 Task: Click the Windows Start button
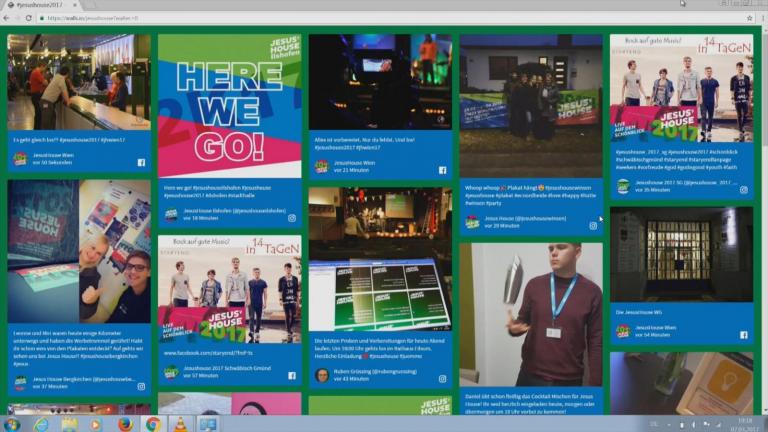click(11, 424)
